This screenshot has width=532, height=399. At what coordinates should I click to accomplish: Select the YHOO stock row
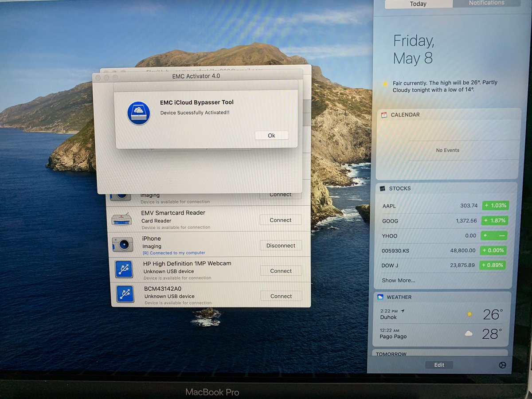tap(445, 236)
